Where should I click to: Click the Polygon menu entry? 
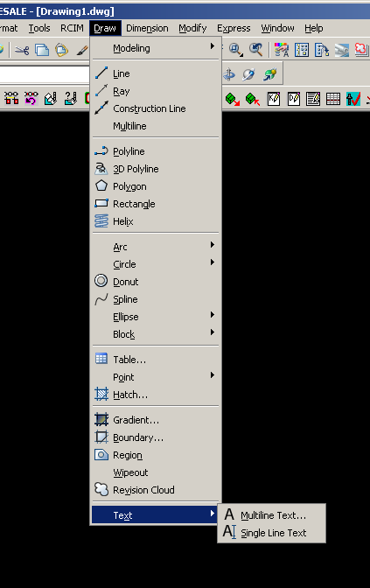155,186
